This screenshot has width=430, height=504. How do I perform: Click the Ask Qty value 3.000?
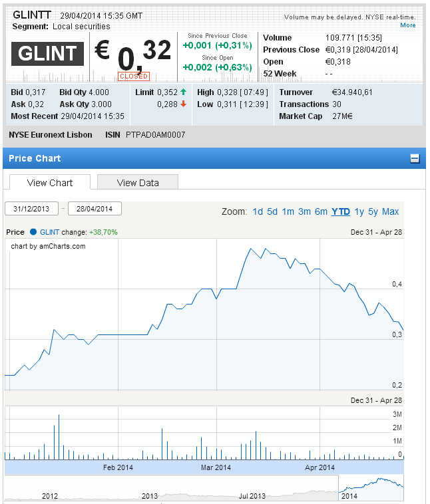(101, 104)
